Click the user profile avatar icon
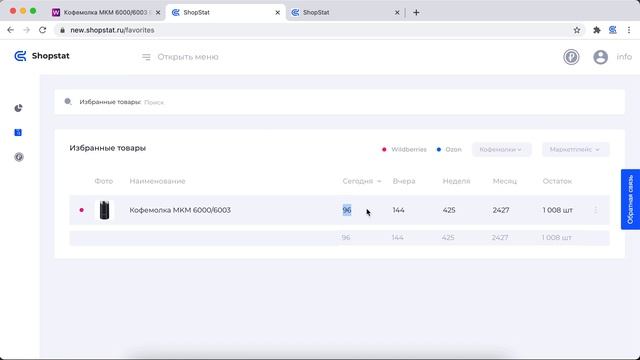 point(600,57)
